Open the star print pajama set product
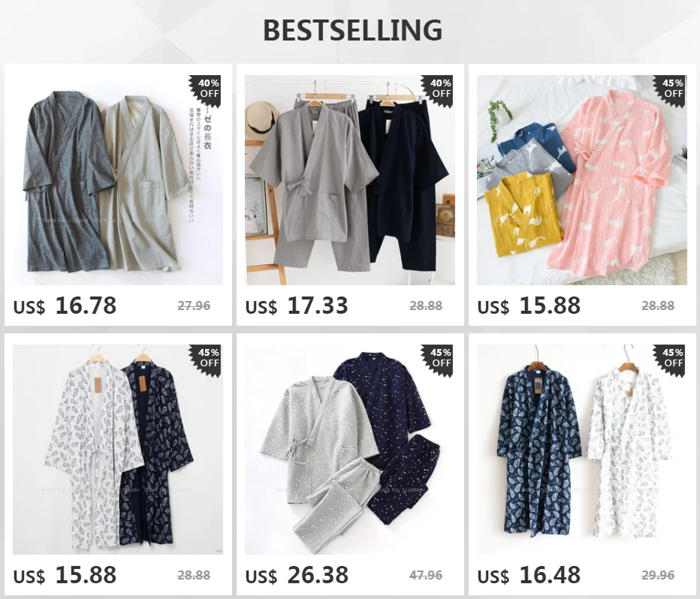Image resolution: width=700 pixels, height=599 pixels. click(349, 449)
